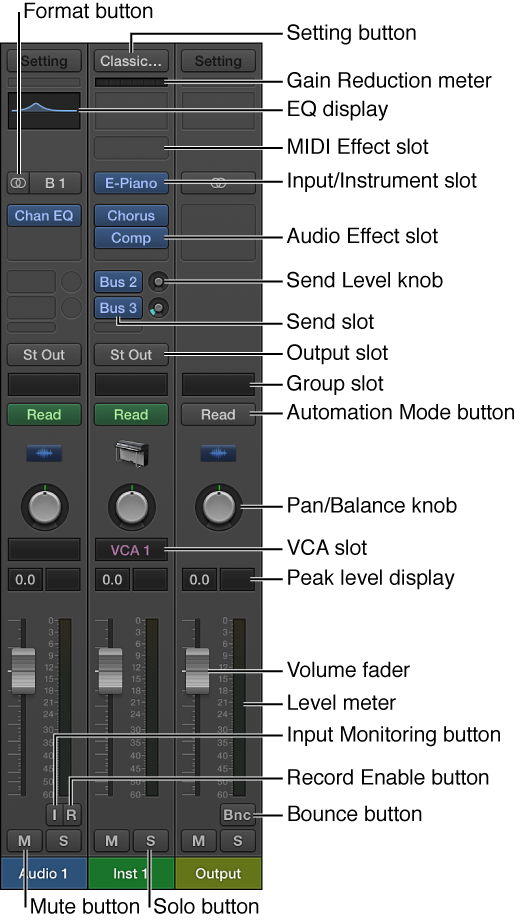Click the empty VCA slot on Audio 1

point(44,550)
